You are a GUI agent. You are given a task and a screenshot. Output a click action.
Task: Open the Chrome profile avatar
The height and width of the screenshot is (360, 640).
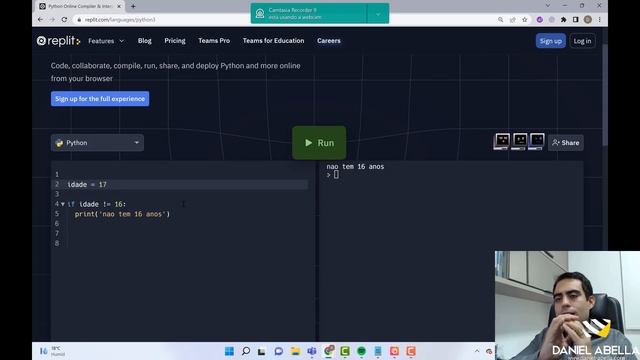(588, 20)
